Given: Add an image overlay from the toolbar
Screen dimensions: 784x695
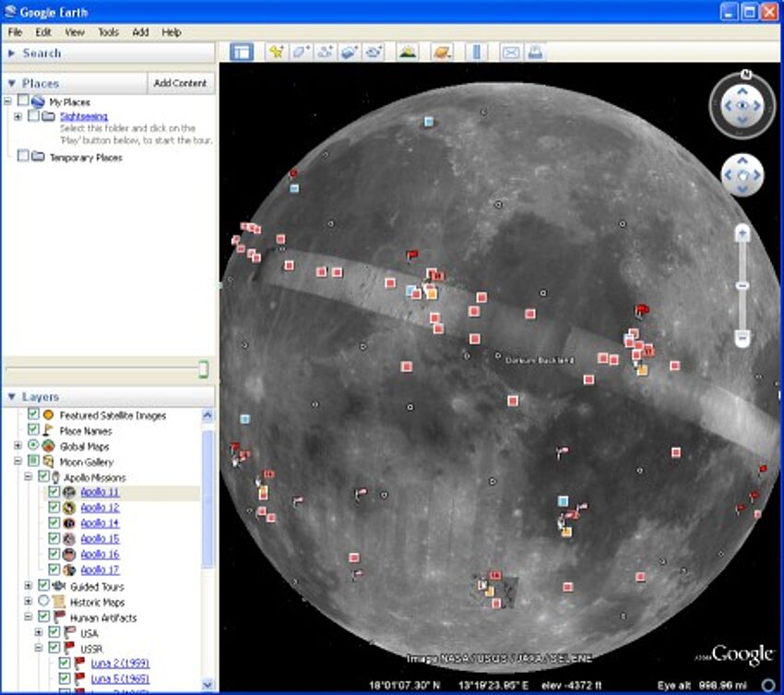Looking at the screenshot, I should pos(350,52).
